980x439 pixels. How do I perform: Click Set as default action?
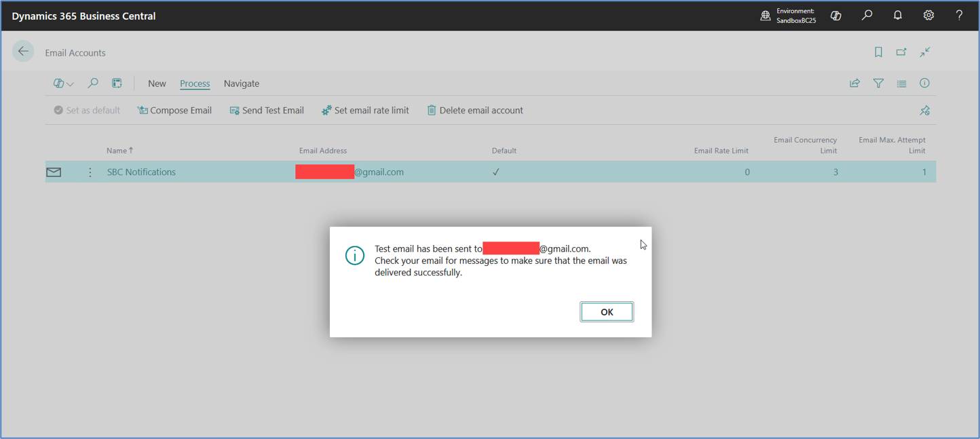pos(87,110)
